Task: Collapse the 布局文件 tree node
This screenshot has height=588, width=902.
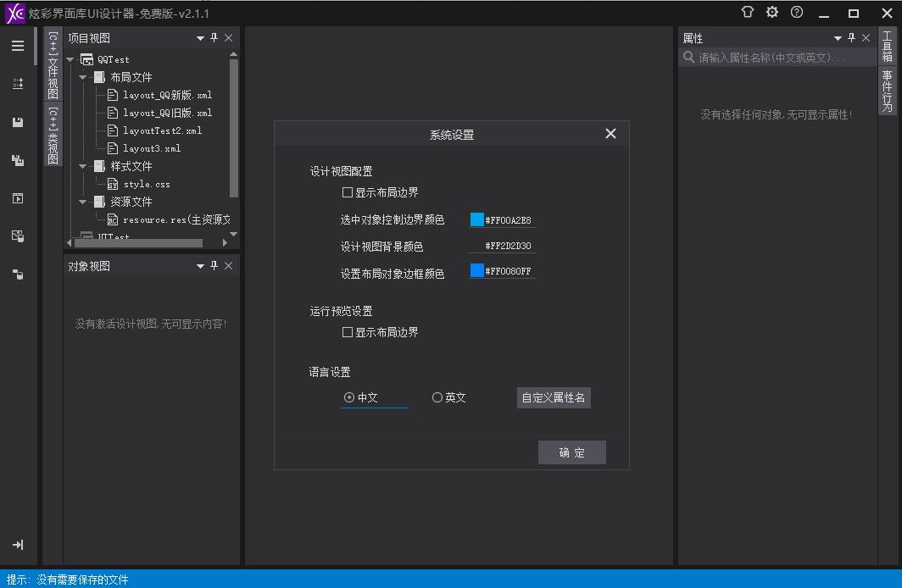Action: tap(81, 77)
